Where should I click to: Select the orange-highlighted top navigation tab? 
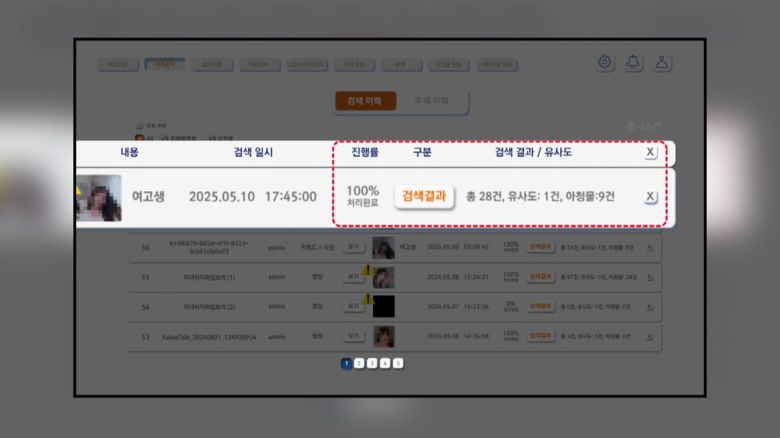click(165, 64)
